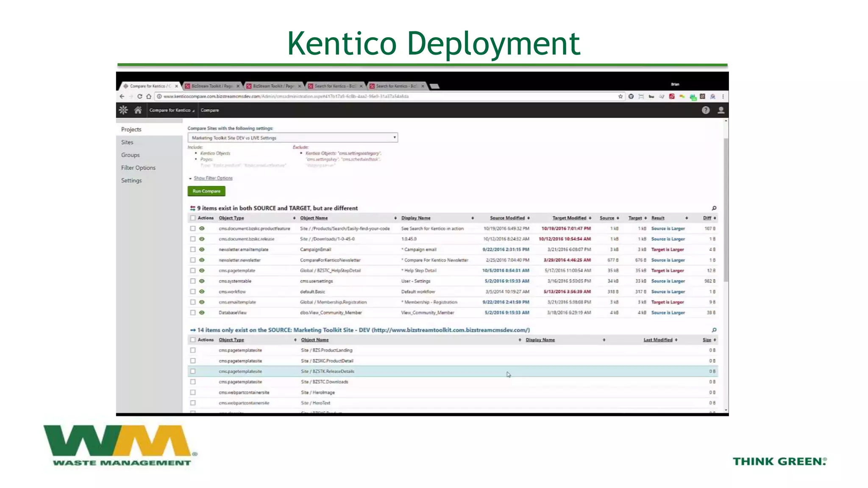The height and width of the screenshot is (488, 868).
Task: View details eye icon for newsletter.emailtemplate
Action: [x=202, y=250]
